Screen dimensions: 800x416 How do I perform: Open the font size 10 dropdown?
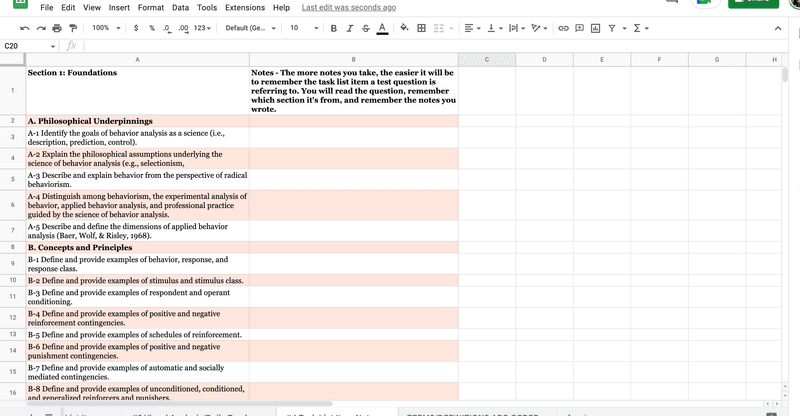(304, 28)
